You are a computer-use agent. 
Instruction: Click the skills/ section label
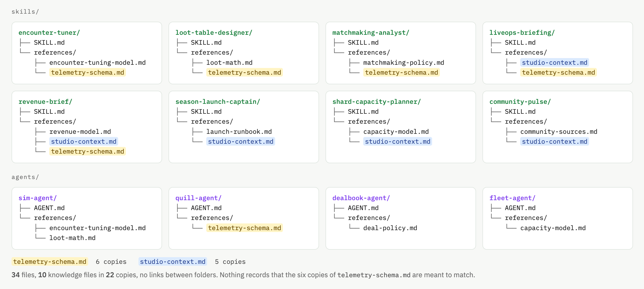(x=25, y=12)
